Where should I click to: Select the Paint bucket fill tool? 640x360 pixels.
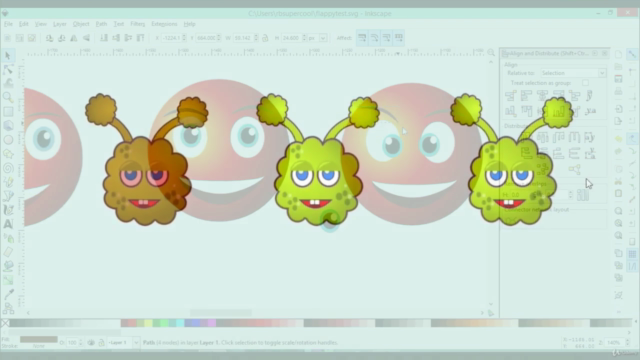pos(8,266)
